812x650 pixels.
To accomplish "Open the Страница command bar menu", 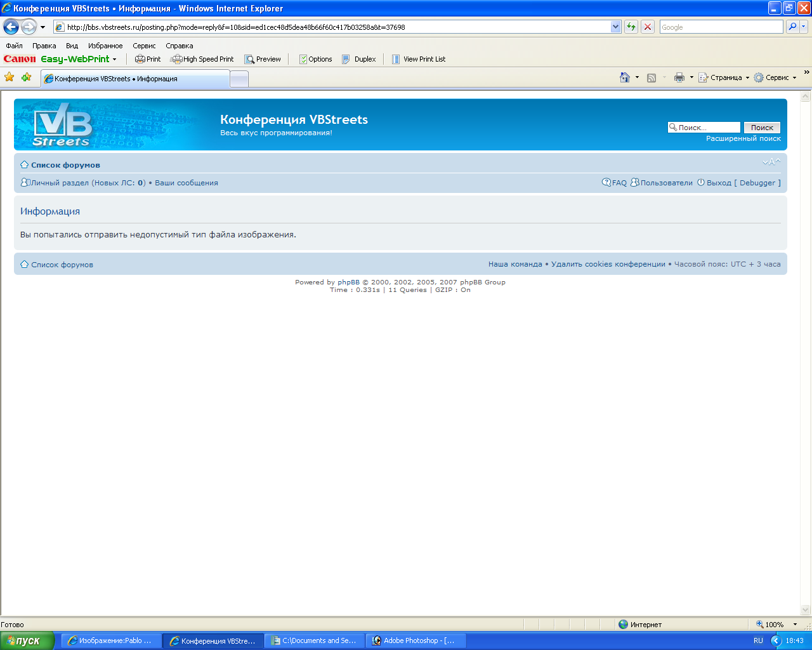I will click(x=724, y=77).
